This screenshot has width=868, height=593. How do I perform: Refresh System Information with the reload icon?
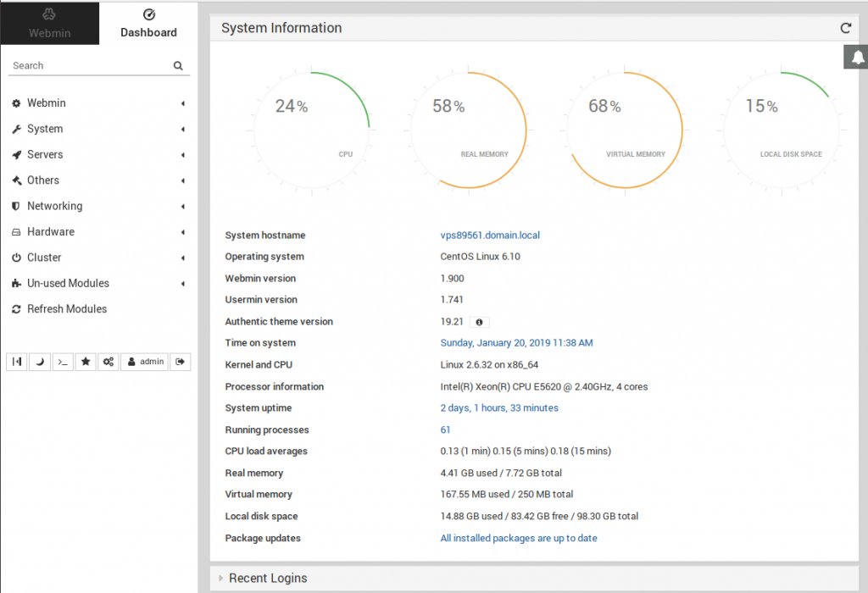pos(845,27)
